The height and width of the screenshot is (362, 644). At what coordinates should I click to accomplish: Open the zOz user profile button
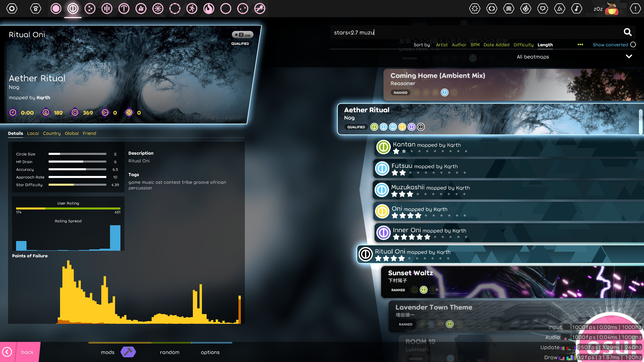[x=606, y=9]
